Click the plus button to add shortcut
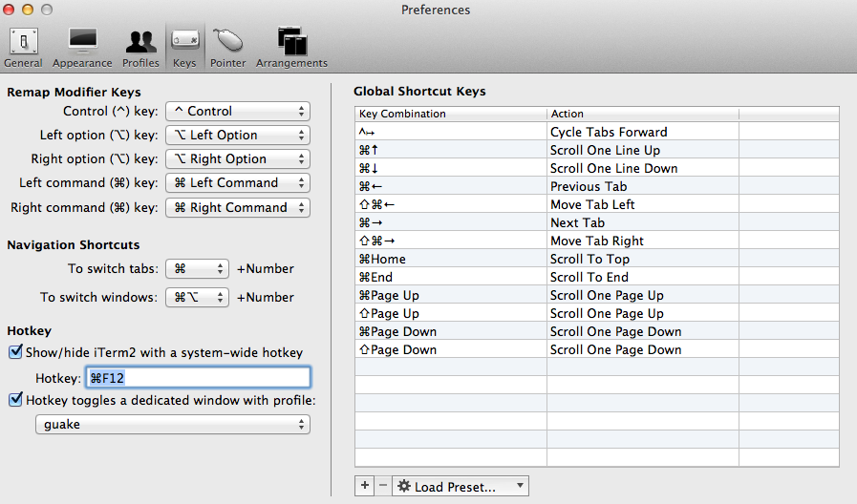The height and width of the screenshot is (504, 857). pyautogui.click(x=365, y=486)
